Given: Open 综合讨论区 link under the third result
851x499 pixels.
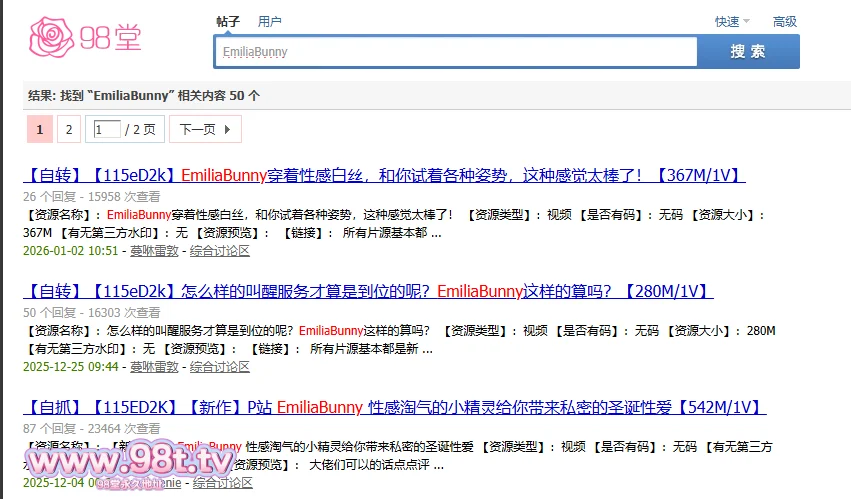Looking at the screenshot, I should tap(222, 483).
